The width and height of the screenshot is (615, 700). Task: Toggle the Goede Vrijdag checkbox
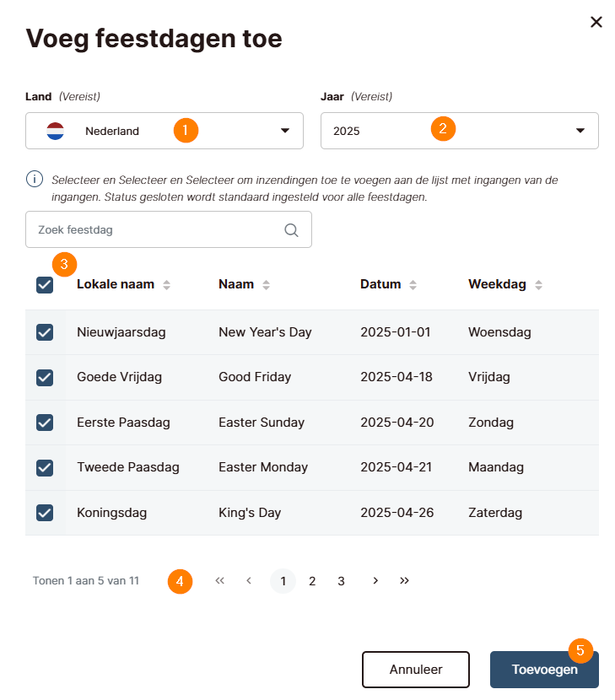[x=45, y=377]
